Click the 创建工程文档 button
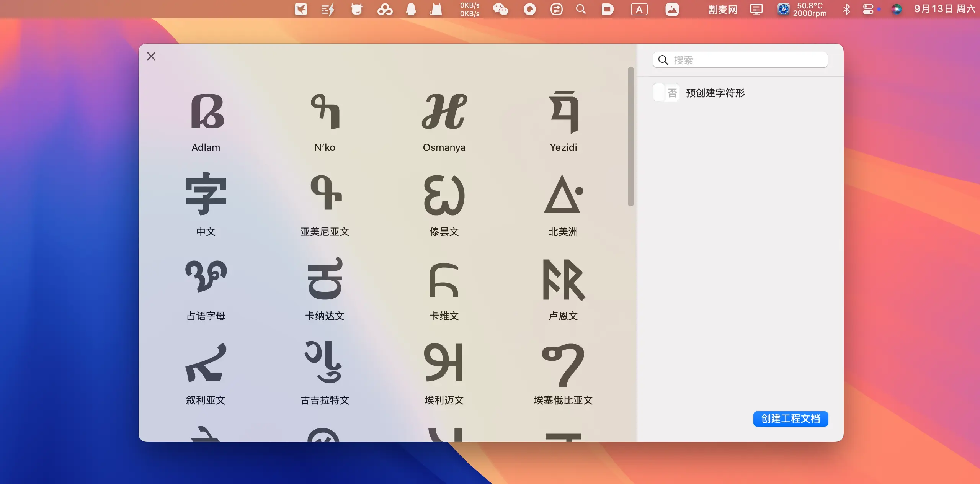This screenshot has width=980, height=484. pos(791,419)
